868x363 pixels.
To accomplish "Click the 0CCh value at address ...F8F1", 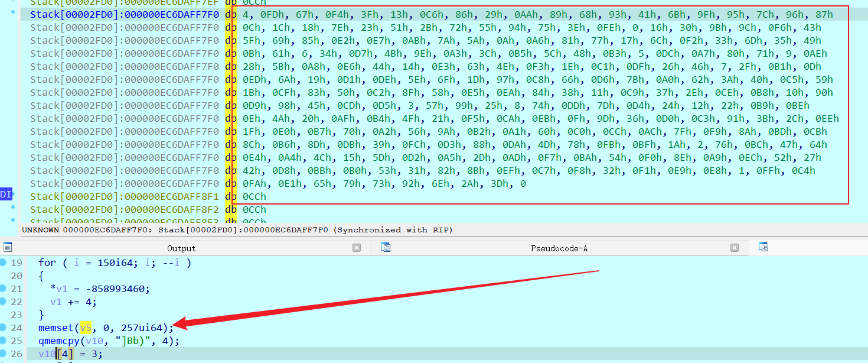I will tap(254, 196).
